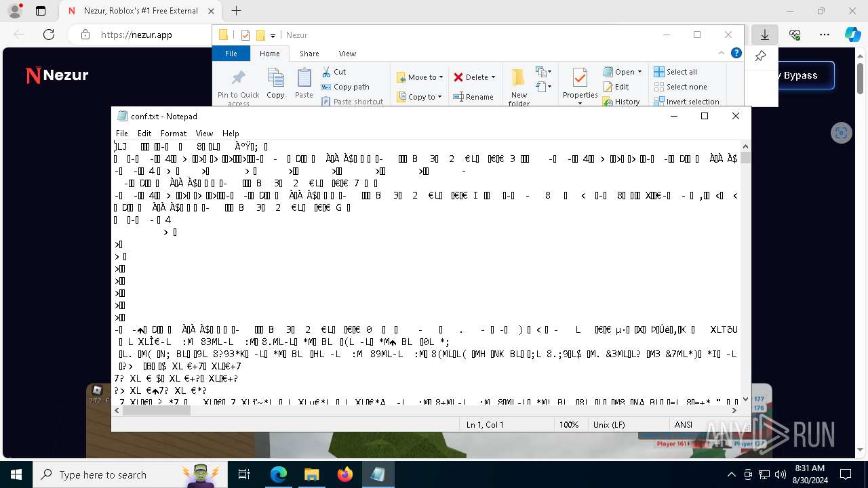
Task: Switch to Explorer's View ribbon tab
Action: pos(347,54)
